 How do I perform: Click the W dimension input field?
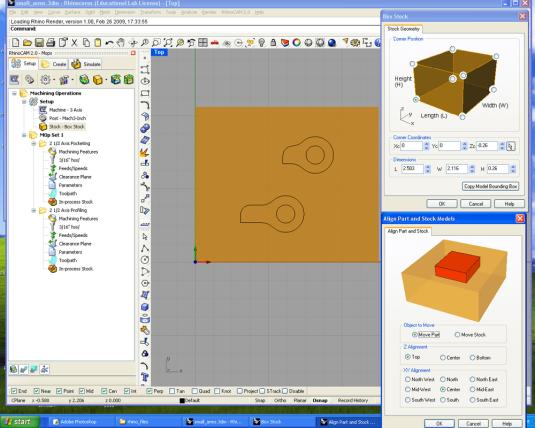coord(457,169)
